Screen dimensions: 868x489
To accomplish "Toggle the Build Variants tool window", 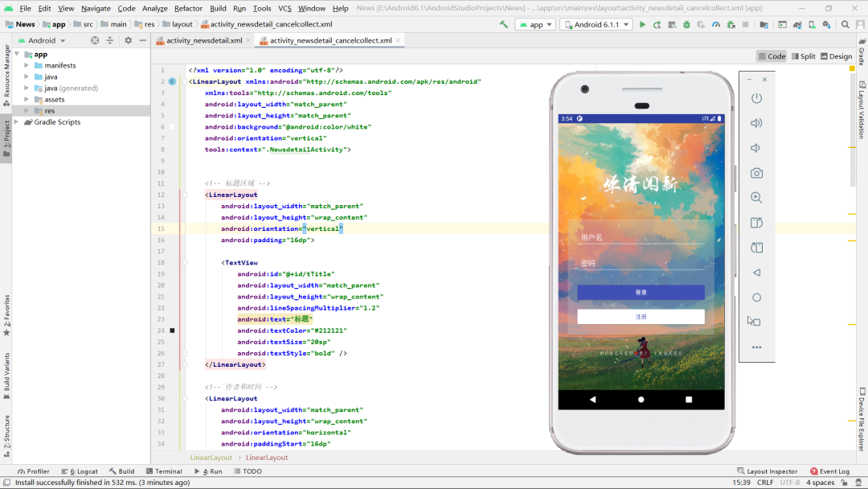I will [6, 376].
